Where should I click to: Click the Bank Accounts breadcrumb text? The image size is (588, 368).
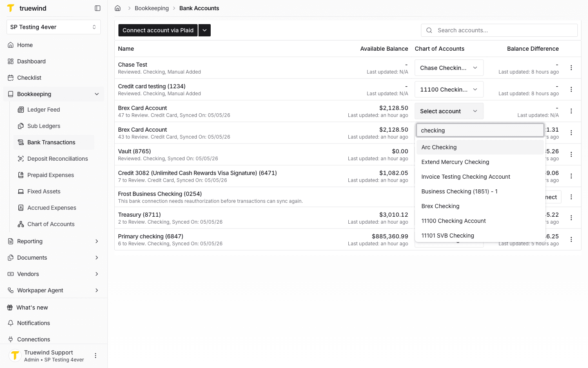pyautogui.click(x=199, y=8)
